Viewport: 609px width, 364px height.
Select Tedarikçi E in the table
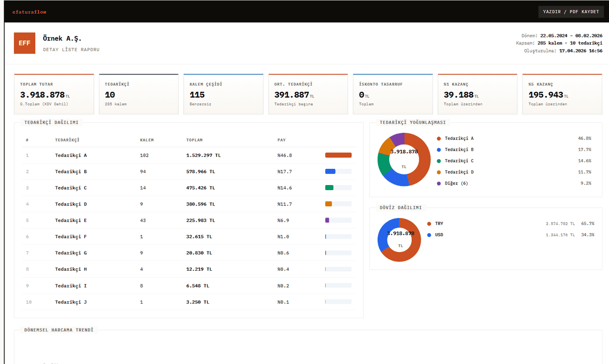click(x=71, y=221)
